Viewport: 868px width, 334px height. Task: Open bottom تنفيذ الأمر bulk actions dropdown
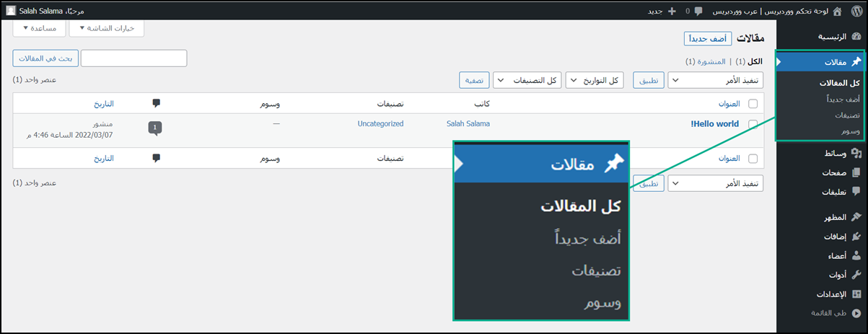pyautogui.click(x=715, y=184)
